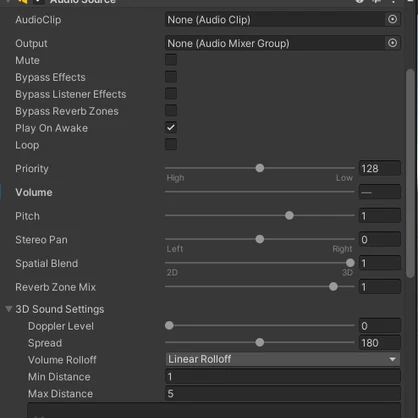Select the Stereo Pan value field

point(380,239)
